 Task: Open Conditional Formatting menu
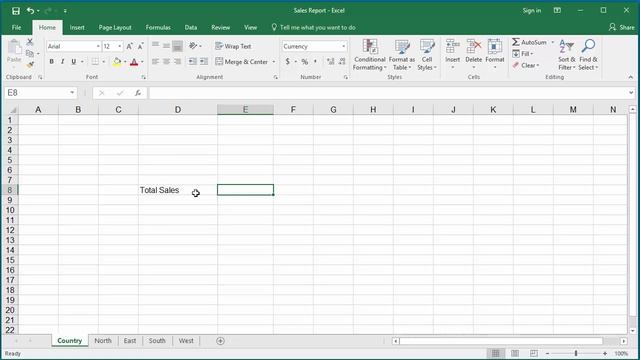point(370,55)
